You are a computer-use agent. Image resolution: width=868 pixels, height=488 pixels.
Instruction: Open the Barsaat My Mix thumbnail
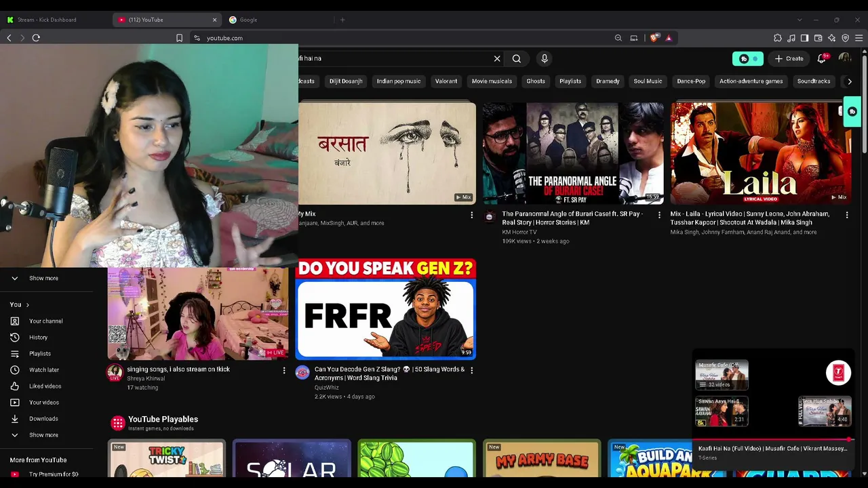coord(387,153)
